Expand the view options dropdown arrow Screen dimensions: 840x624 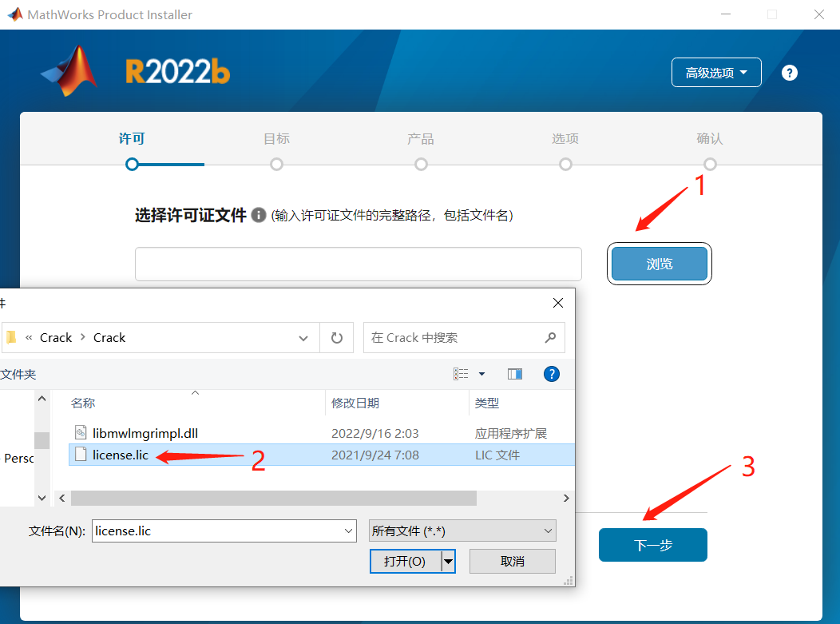(481, 374)
